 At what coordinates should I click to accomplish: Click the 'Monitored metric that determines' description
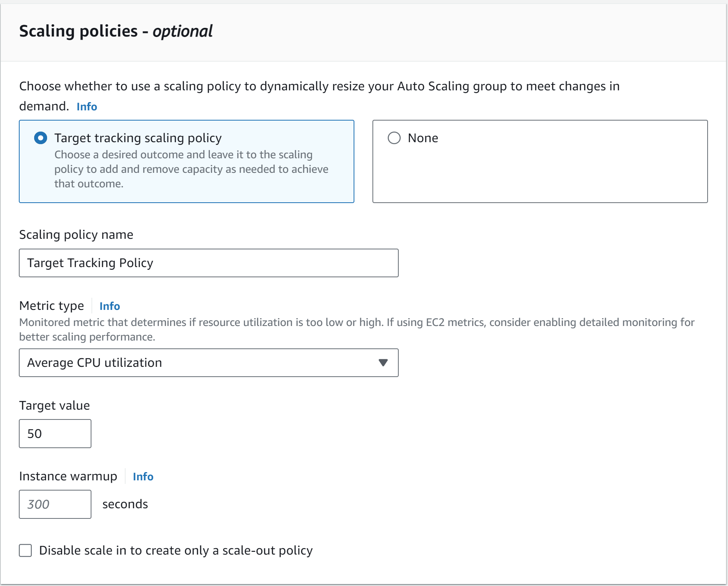[x=357, y=330]
